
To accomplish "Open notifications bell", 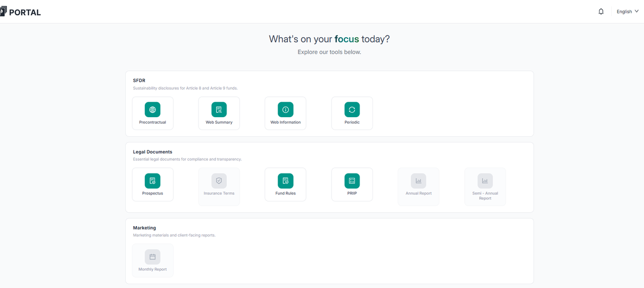I will (601, 11).
